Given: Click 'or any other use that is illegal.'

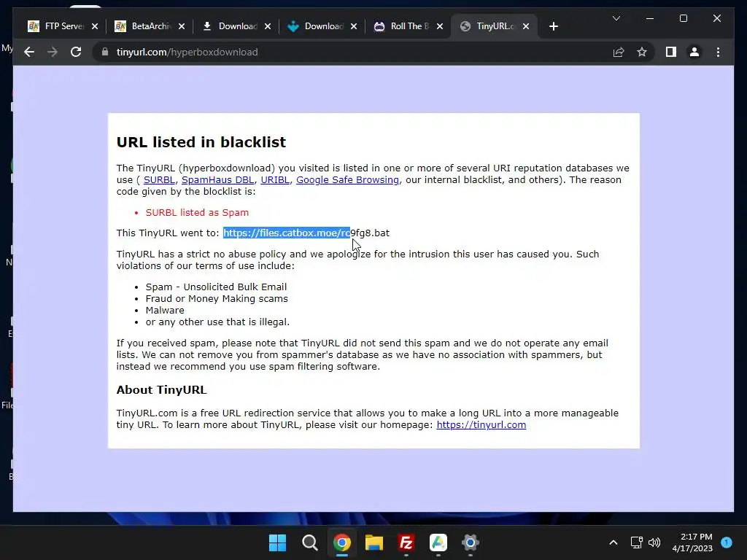Looking at the screenshot, I should pyautogui.click(x=217, y=322).
